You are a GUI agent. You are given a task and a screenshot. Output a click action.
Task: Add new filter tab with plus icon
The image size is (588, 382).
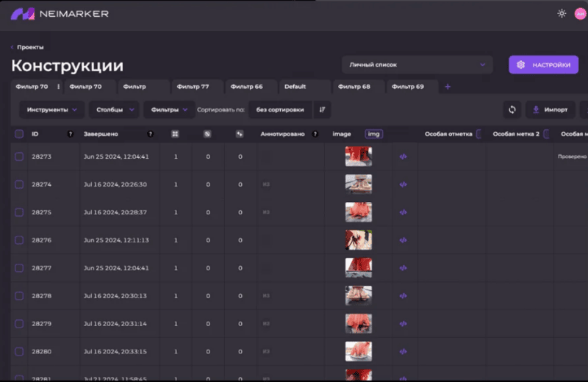click(x=448, y=87)
